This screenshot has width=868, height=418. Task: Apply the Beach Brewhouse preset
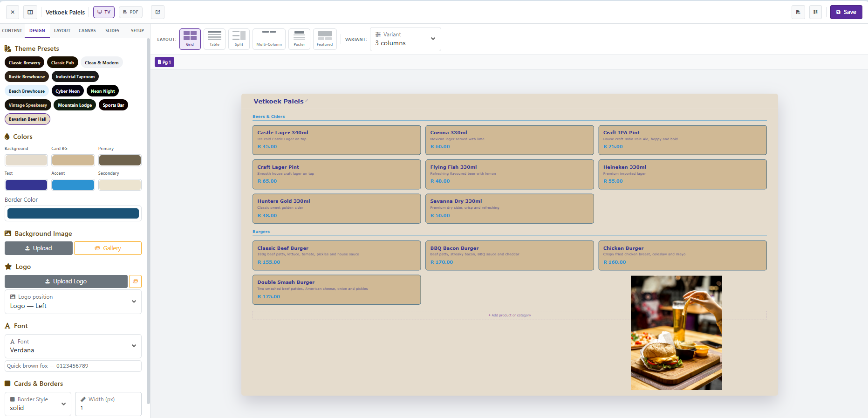(27, 91)
